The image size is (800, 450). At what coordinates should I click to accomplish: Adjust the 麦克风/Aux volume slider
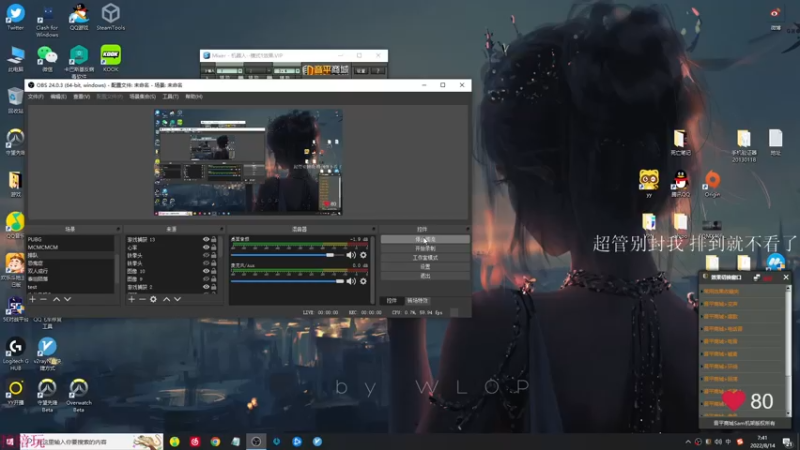[x=287, y=281]
